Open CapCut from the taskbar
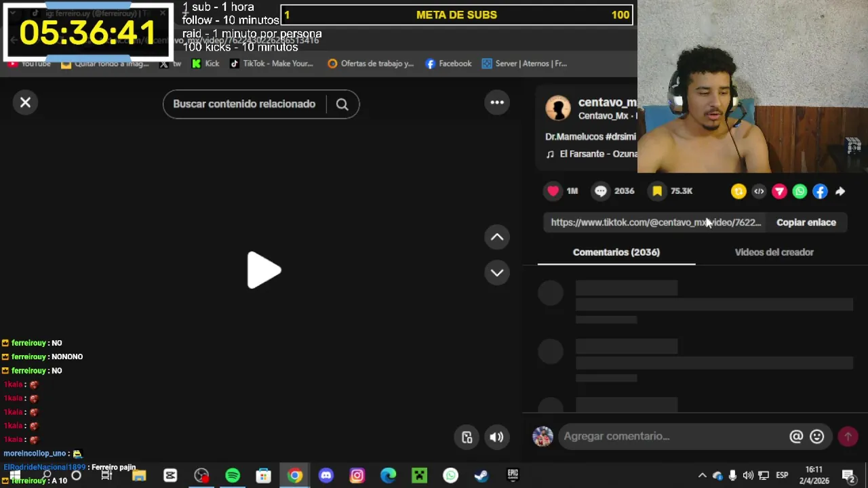The image size is (868, 488). pos(170,475)
